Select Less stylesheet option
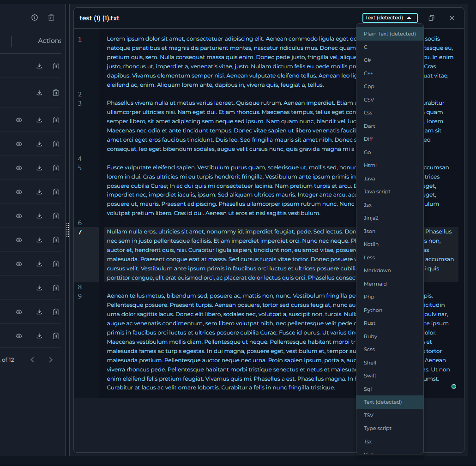Viewport: 476px width, 466px height. point(390,257)
